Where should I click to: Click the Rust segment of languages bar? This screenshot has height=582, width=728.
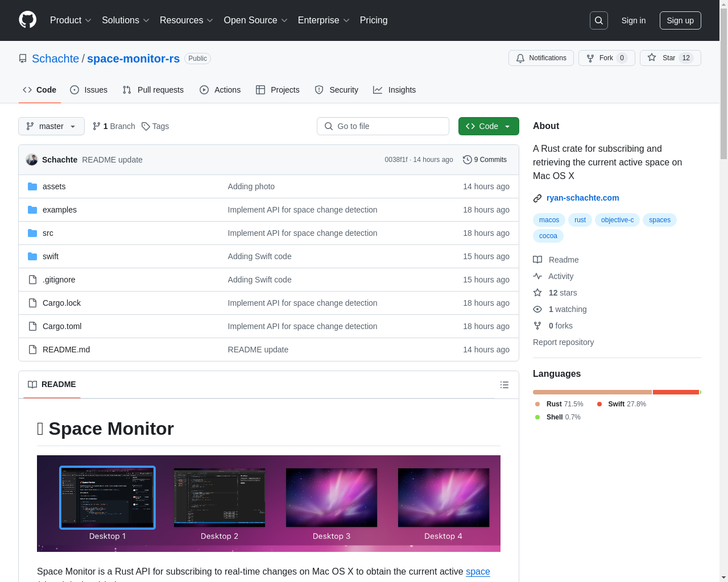[x=592, y=392]
